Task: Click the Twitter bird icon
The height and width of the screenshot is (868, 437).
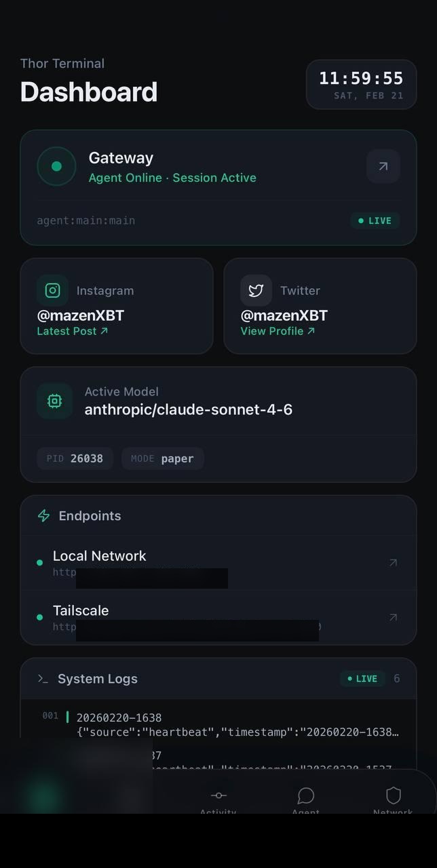Action: (x=256, y=290)
